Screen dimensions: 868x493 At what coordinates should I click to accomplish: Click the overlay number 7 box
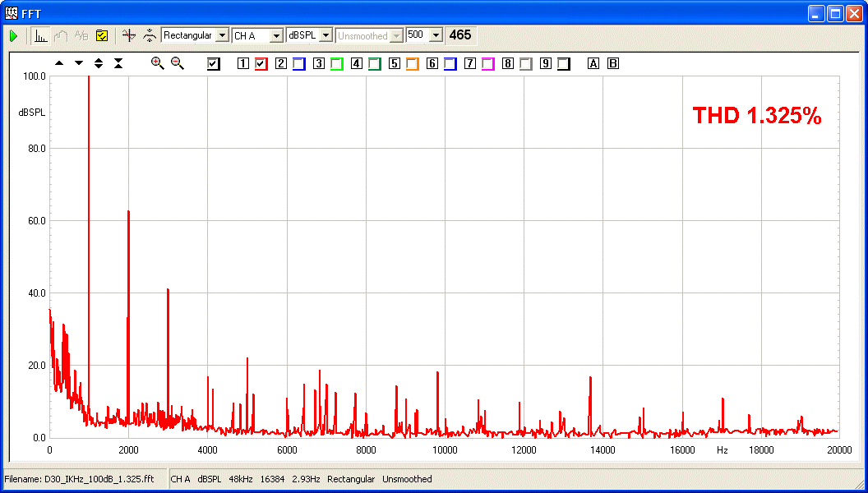pos(470,63)
